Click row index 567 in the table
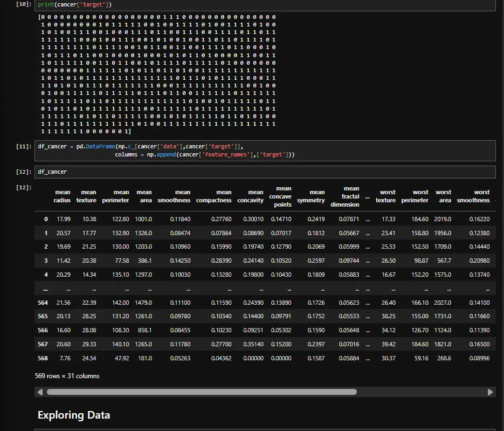The image size is (504, 431). (x=43, y=344)
